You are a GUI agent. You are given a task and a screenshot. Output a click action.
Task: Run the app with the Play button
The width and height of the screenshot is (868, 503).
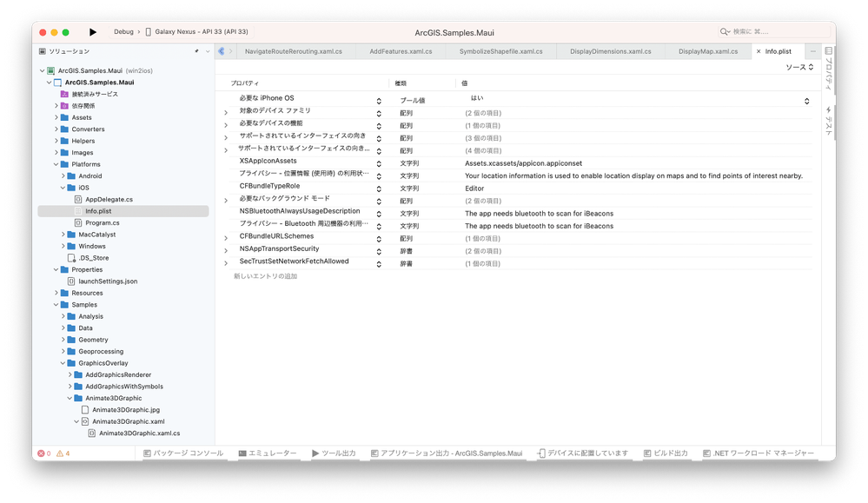93,30
